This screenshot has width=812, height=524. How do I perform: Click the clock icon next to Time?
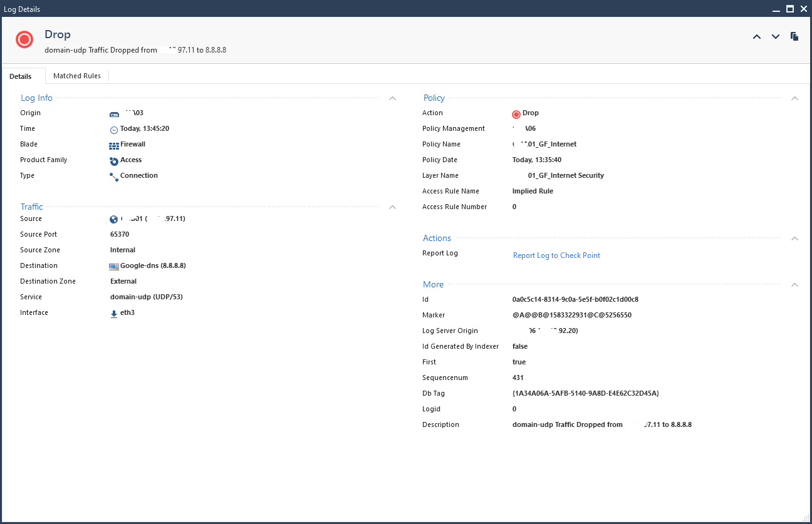114,130
